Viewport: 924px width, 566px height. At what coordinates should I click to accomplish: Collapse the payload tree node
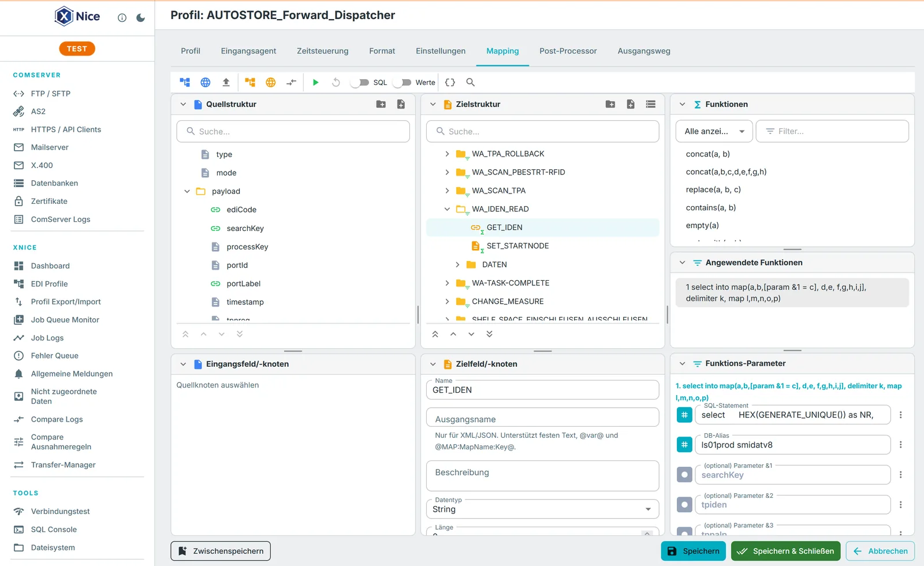coord(187,191)
